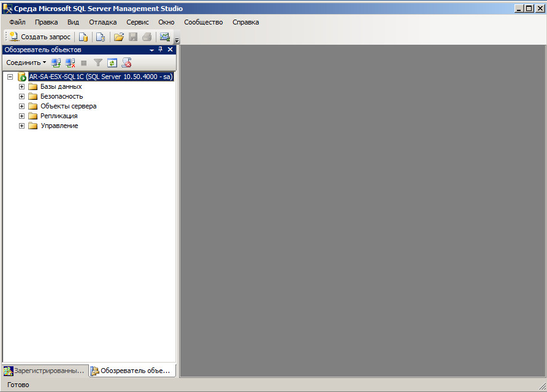The width and height of the screenshot is (547, 392).
Task: Click the Save floppy disk icon
Action: (x=133, y=37)
